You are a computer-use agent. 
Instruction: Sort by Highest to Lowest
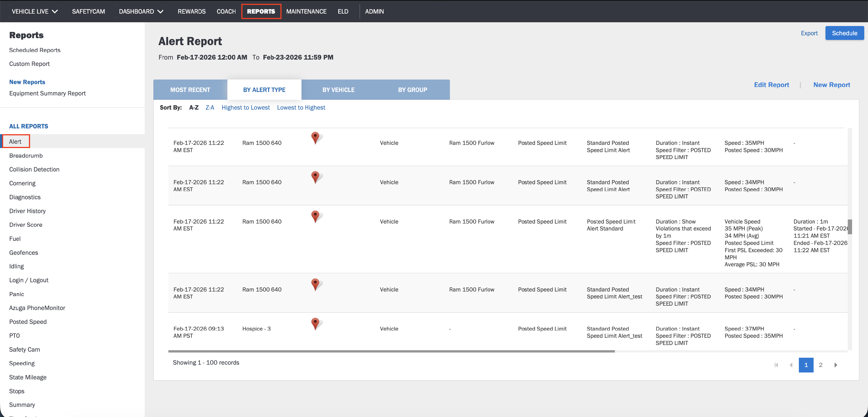point(245,108)
